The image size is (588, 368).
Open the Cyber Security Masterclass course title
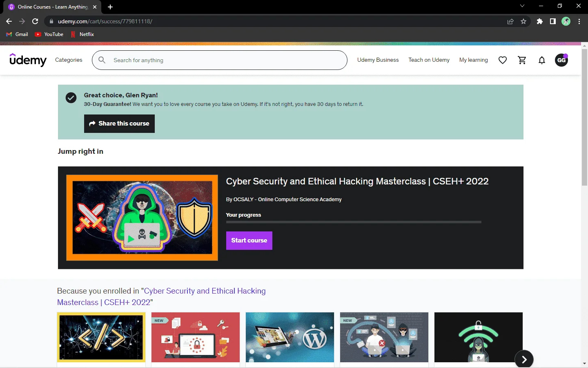[x=357, y=181]
